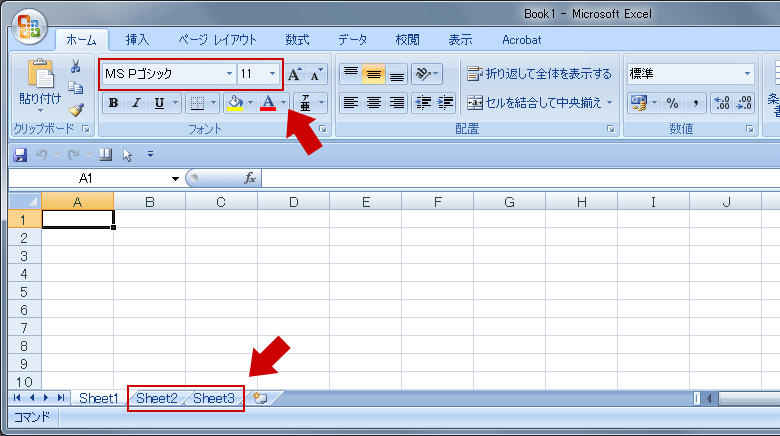The height and width of the screenshot is (436, 780).
Task: Select the Format Painter brush
Action: [76, 109]
